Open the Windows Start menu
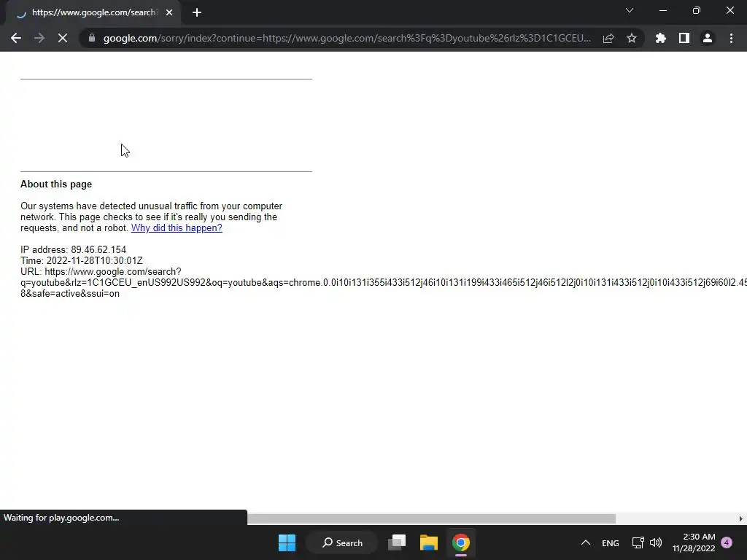The width and height of the screenshot is (747, 560). [287, 542]
